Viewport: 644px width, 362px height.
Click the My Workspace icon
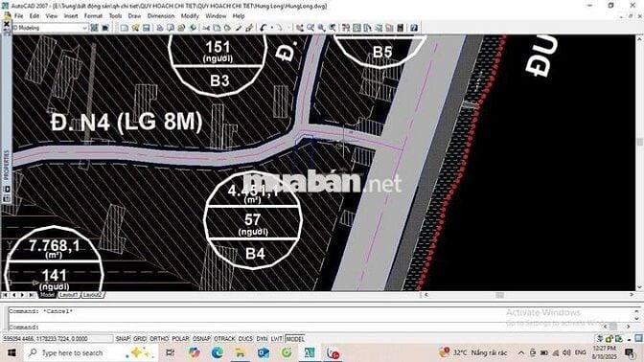click(105, 28)
